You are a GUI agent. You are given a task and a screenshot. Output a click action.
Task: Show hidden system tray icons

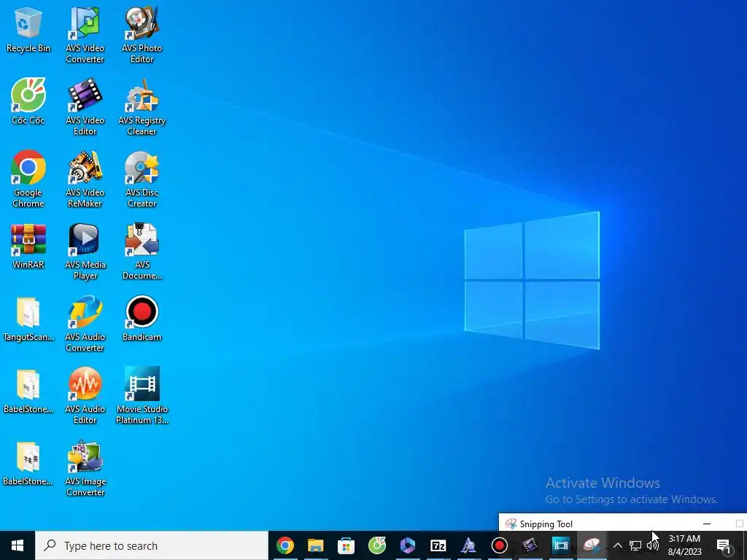coord(617,545)
